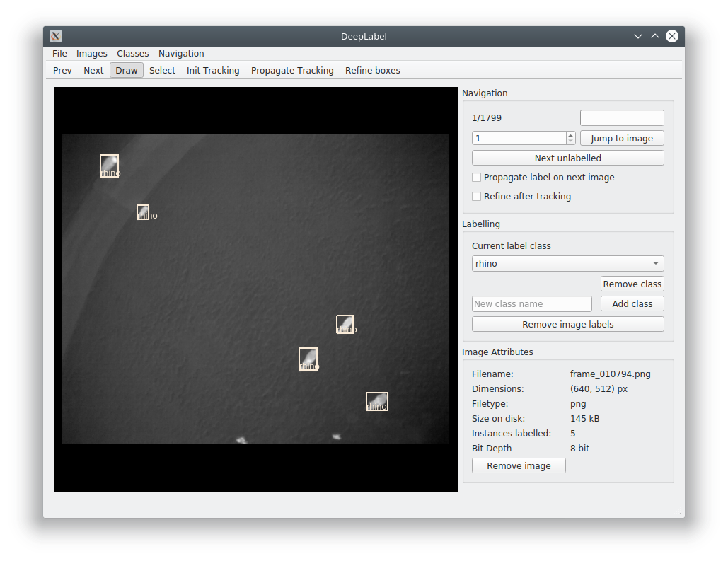Screen dimensions: 728x561
Task: Click Remove image labels button
Action: [568, 324]
